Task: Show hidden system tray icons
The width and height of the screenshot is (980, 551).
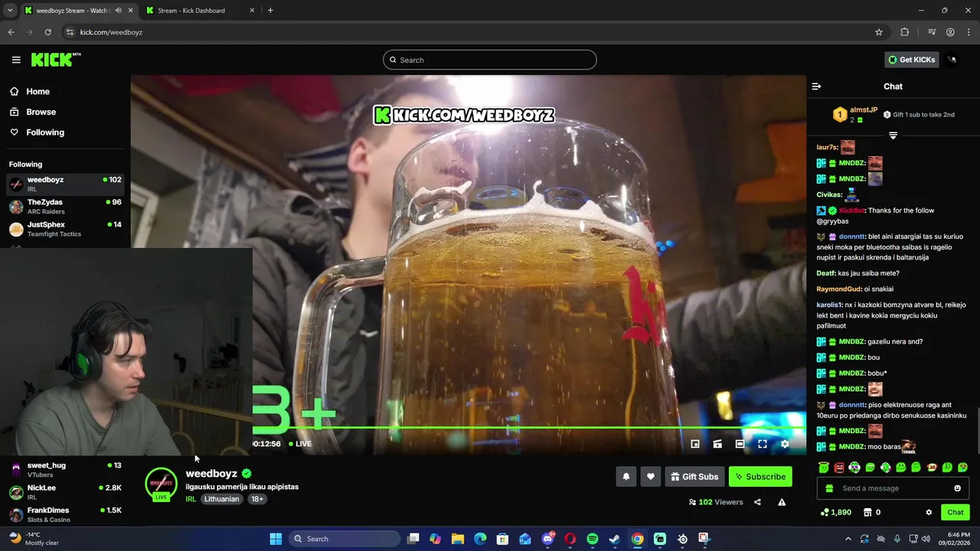Action: click(x=847, y=539)
